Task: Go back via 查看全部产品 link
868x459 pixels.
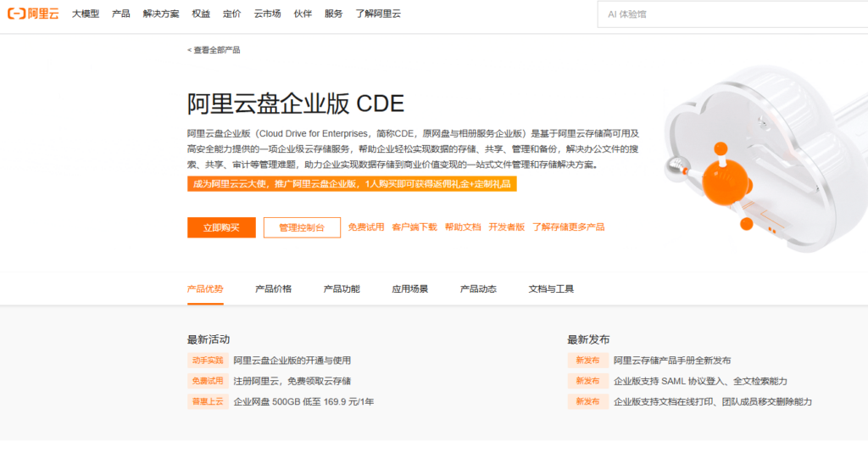Action: pos(214,50)
